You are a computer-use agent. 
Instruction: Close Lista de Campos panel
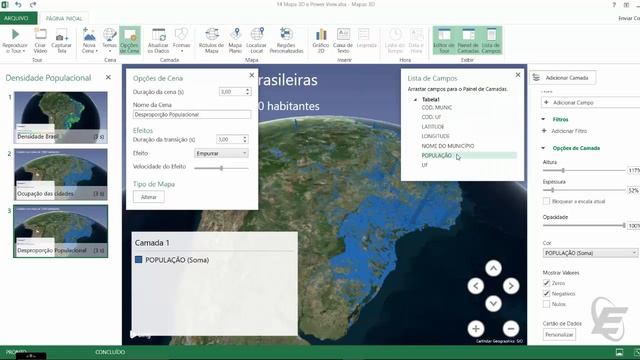pyautogui.click(x=518, y=75)
